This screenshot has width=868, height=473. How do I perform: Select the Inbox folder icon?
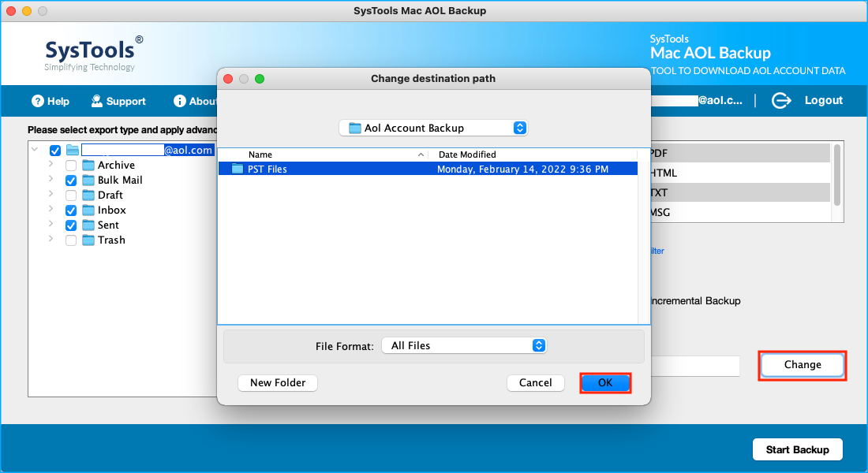[88, 210]
